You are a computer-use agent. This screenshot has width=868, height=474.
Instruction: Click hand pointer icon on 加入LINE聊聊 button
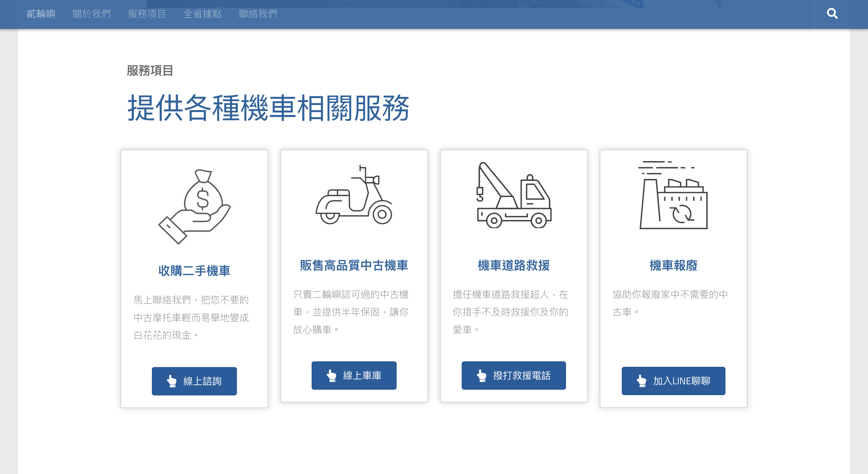coord(641,381)
